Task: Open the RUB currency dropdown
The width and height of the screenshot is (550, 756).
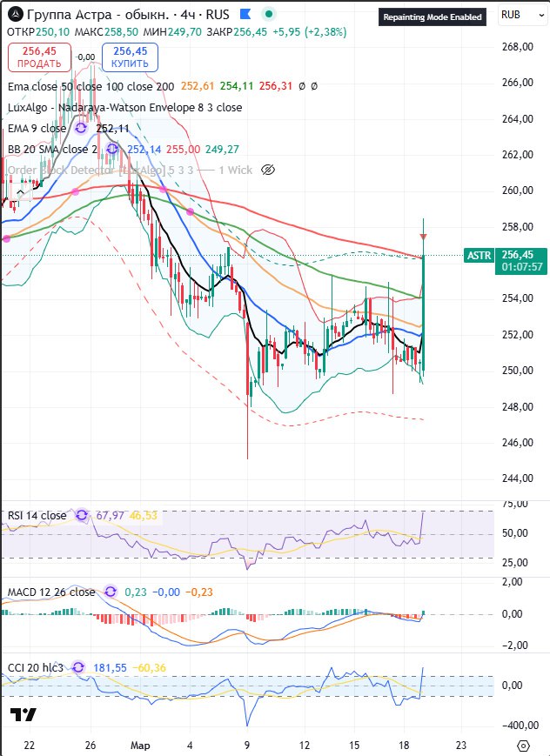Action: click(x=522, y=15)
